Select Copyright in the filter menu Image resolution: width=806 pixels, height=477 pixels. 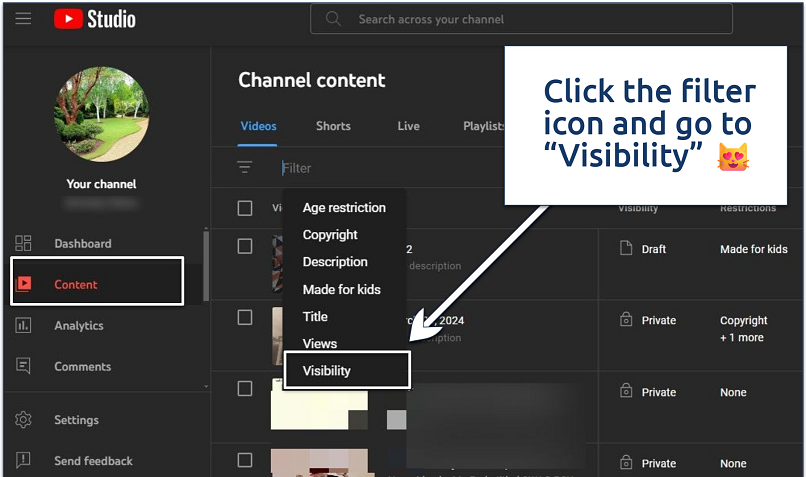click(x=330, y=235)
